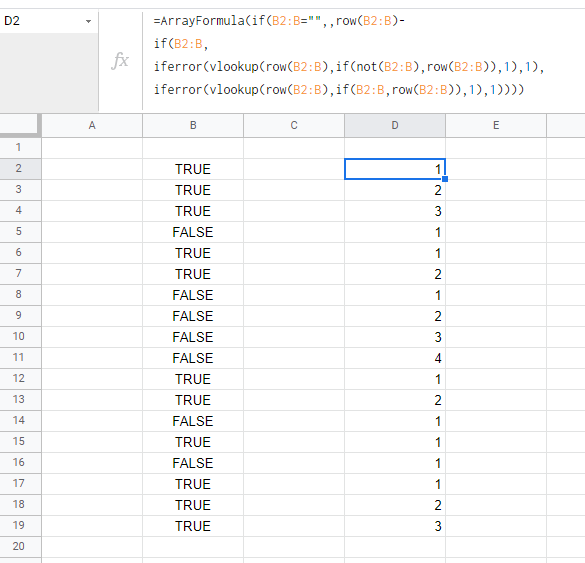This screenshot has height=563, width=585.
Task: Select row 20 header
Action: click(19, 547)
